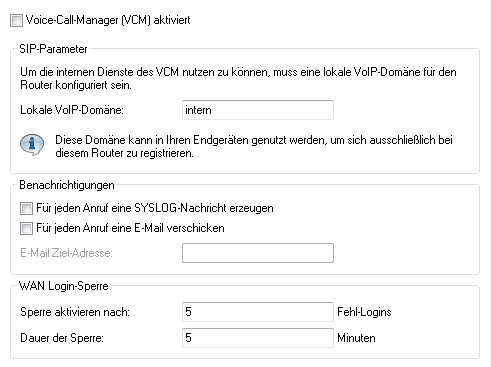491x367 pixels.
Task: Check the E-Mail verschicken checkbox
Action: click(26, 228)
